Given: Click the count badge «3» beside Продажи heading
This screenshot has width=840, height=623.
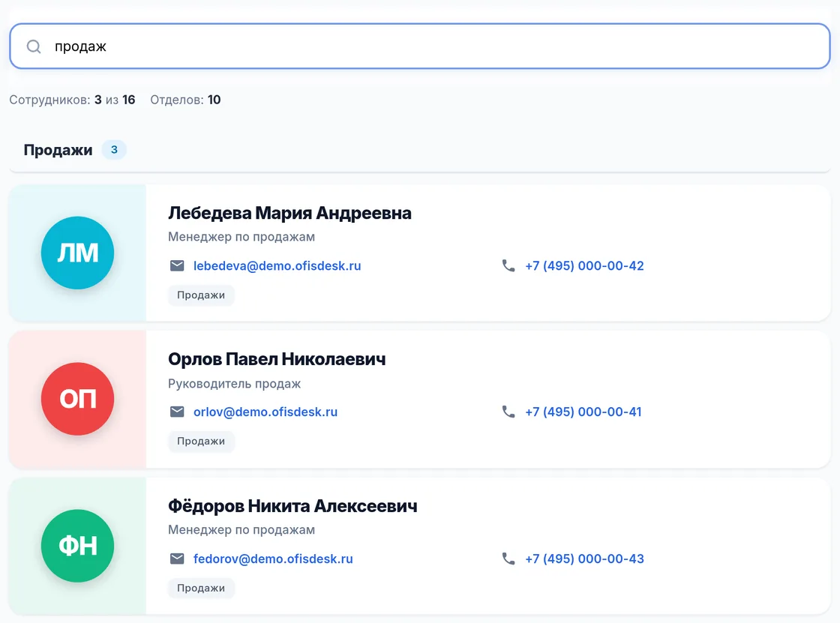Looking at the screenshot, I should [x=114, y=149].
